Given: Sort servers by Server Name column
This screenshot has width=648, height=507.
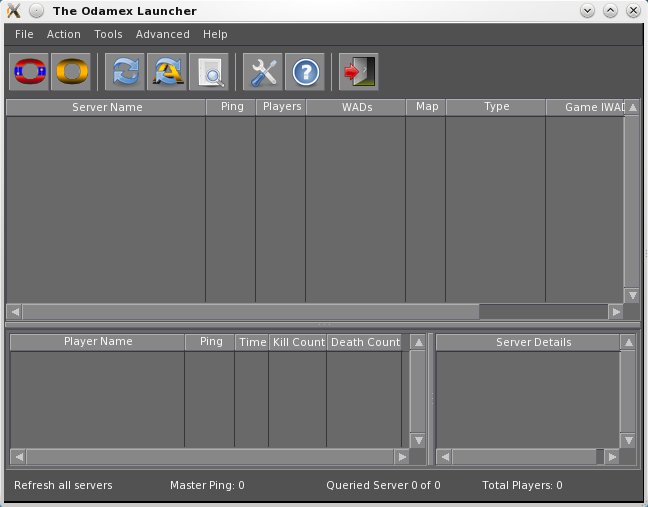Looking at the screenshot, I should (x=107, y=107).
